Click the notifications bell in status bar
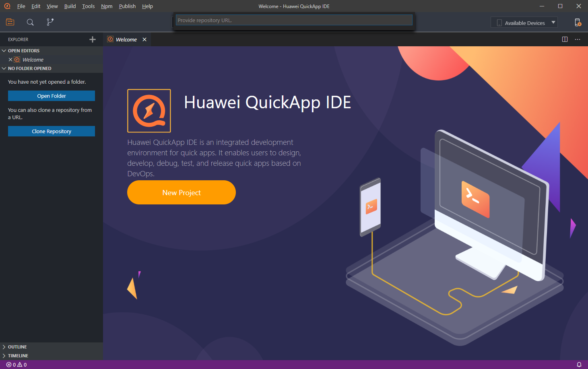The width and height of the screenshot is (588, 369). [579, 365]
